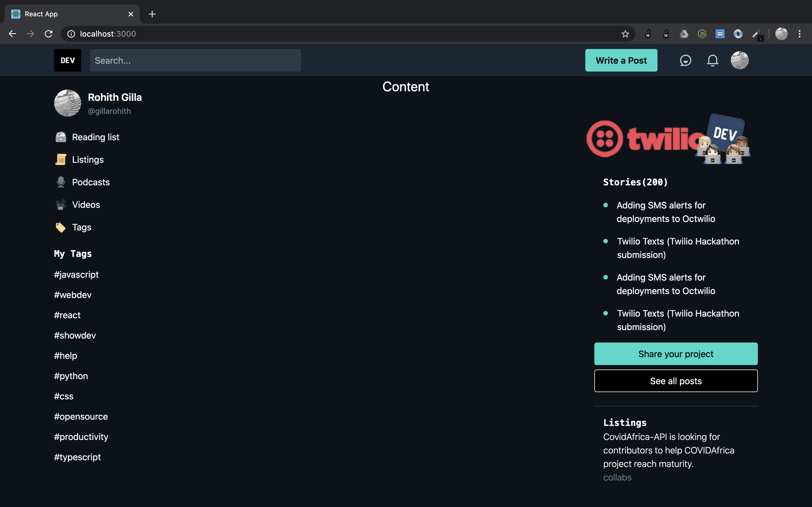Screen dimensions: 812x507
Task: Select the React App tab
Action: click(67, 14)
